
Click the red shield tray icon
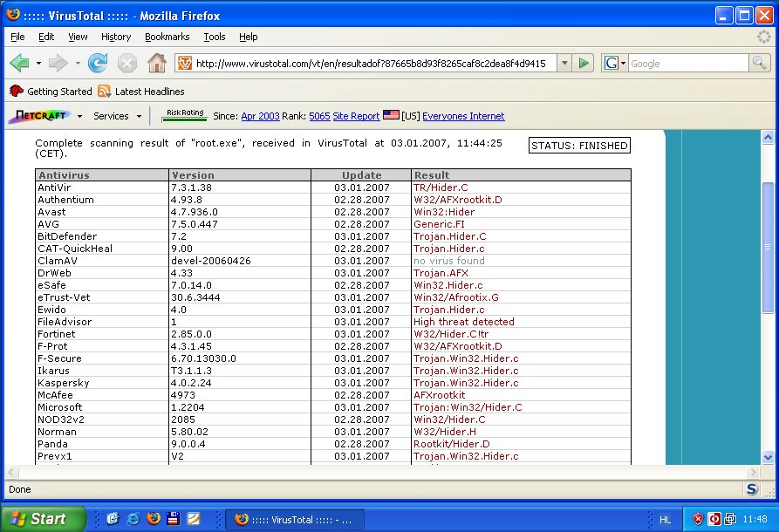698,519
